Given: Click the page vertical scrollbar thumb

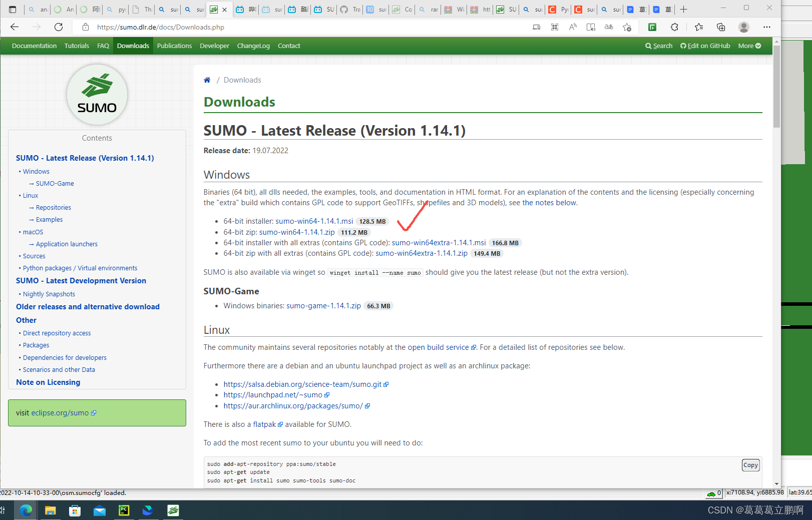Looking at the screenshot, I should coord(776,87).
